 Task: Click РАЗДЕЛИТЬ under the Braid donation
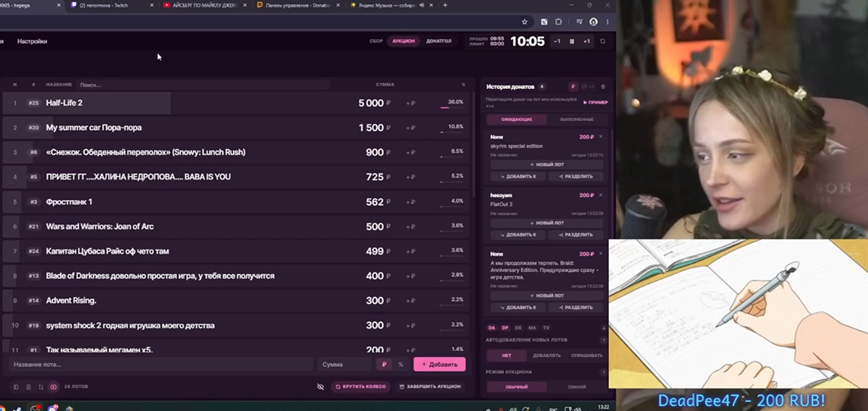point(576,307)
